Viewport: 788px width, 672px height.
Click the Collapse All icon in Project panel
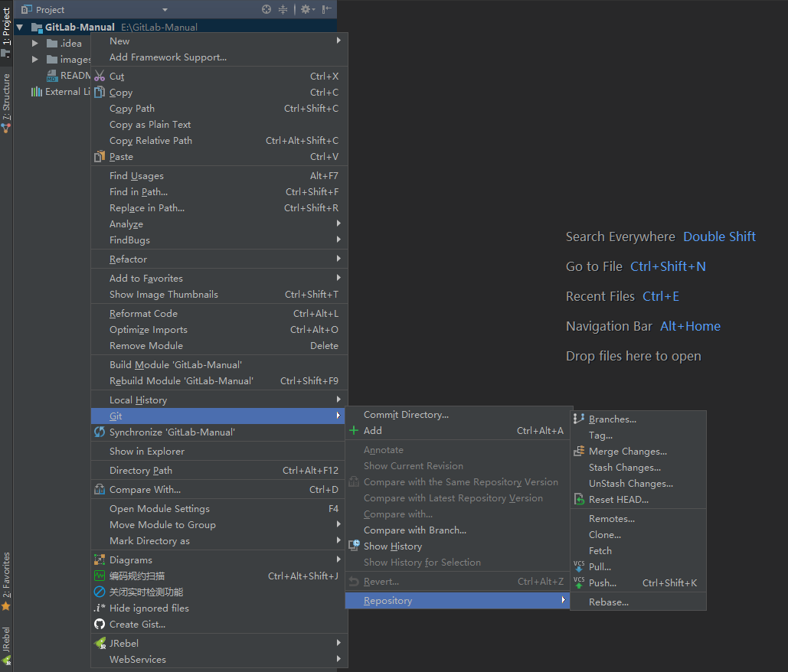point(283,9)
